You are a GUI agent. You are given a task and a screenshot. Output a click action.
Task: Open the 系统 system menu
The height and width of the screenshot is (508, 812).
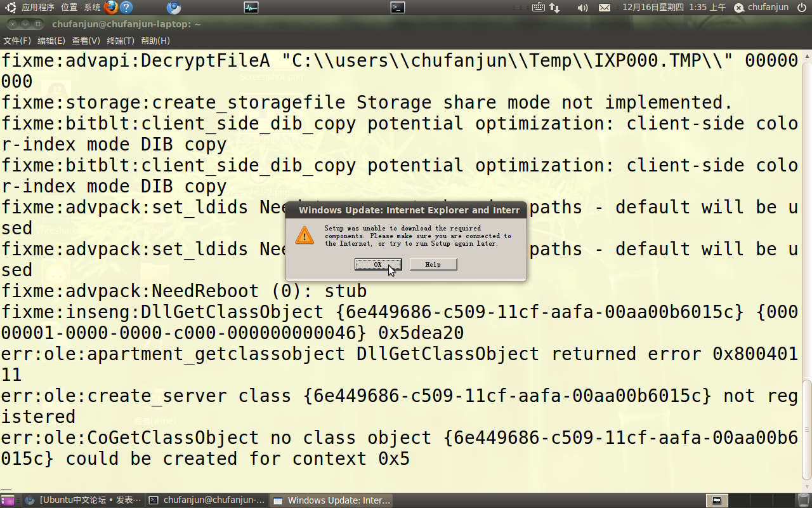click(92, 8)
